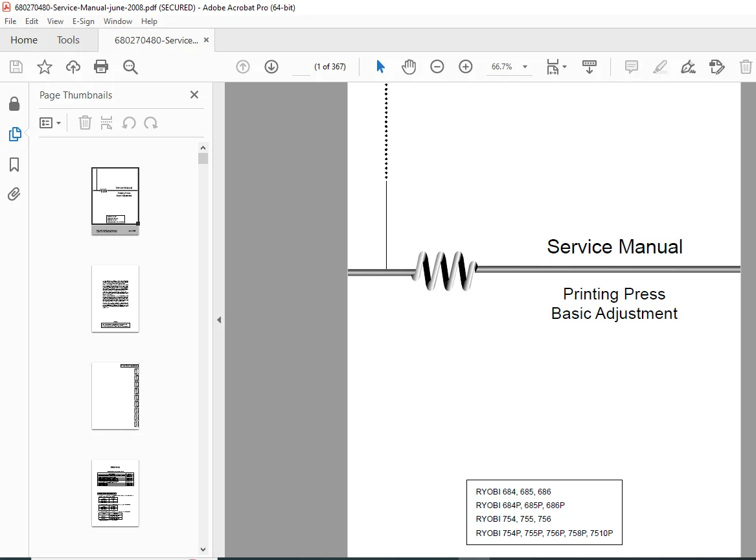This screenshot has height=560, width=756.
Task: Switch to the Home tab
Action: 24,40
